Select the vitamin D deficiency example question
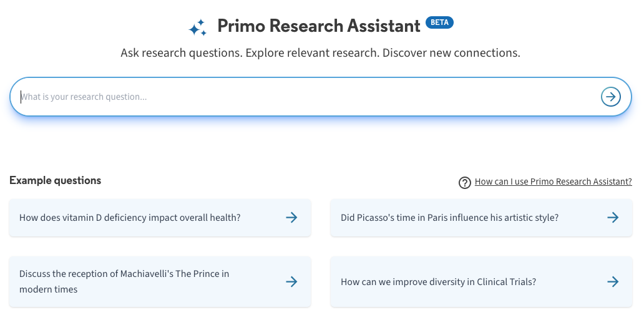The image size is (644, 320). [x=130, y=218]
